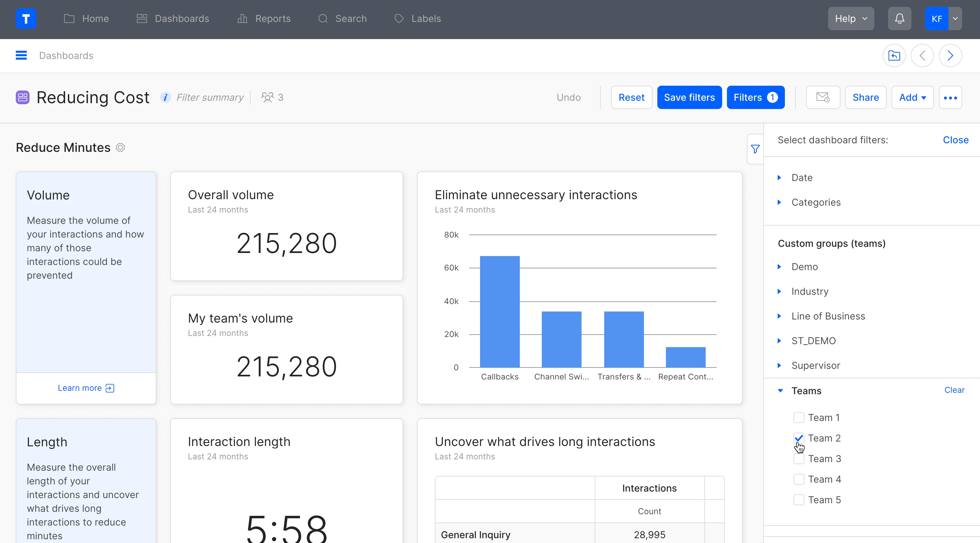Viewport: 980px width, 543px height.
Task: Click the hamburger menu icon
Action: [x=21, y=56]
